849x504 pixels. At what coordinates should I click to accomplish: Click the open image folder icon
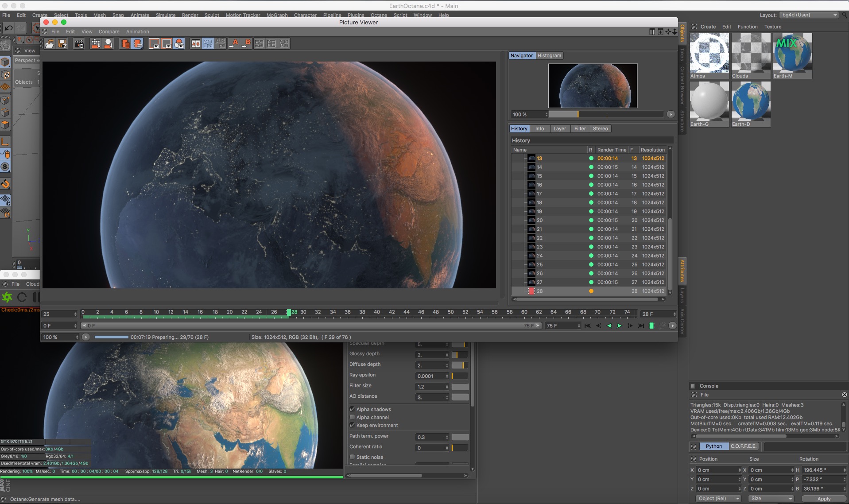pos(50,43)
